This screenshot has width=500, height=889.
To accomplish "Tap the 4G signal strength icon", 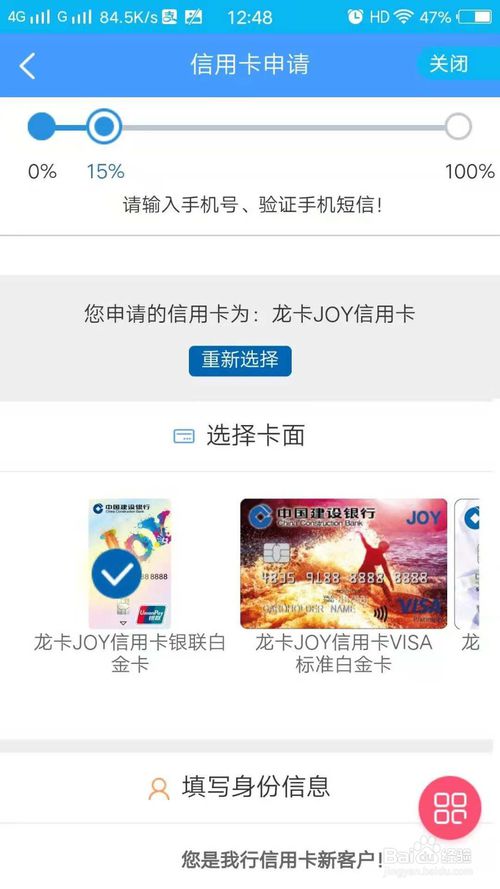I will tap(28, 17).
